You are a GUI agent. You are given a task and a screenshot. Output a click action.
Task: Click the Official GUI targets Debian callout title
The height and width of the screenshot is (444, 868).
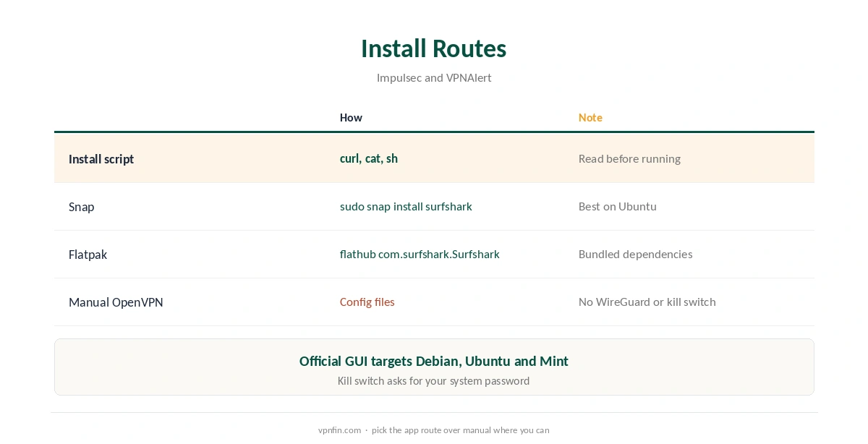pyautogui.click(x=434, y=361)
